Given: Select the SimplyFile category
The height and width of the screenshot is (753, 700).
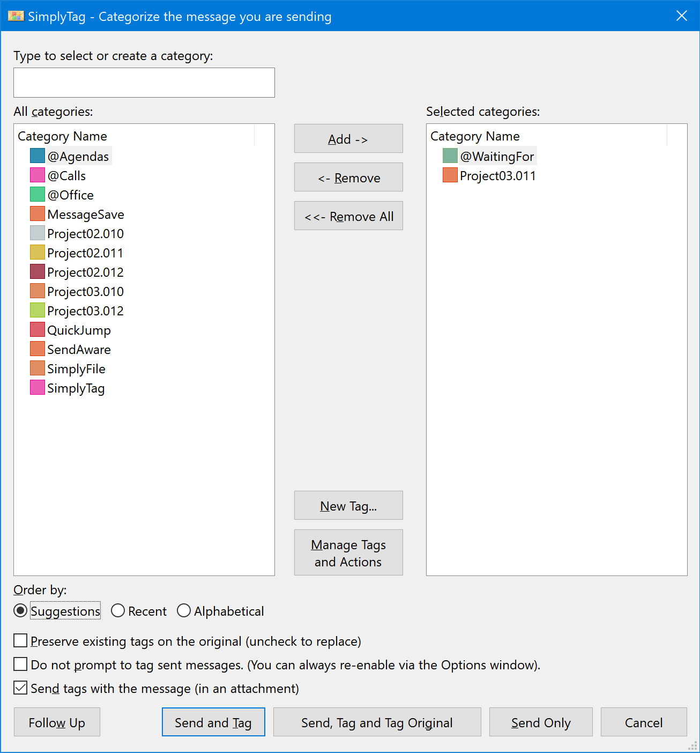Looking at the screenshot, I should coord(76,369).
